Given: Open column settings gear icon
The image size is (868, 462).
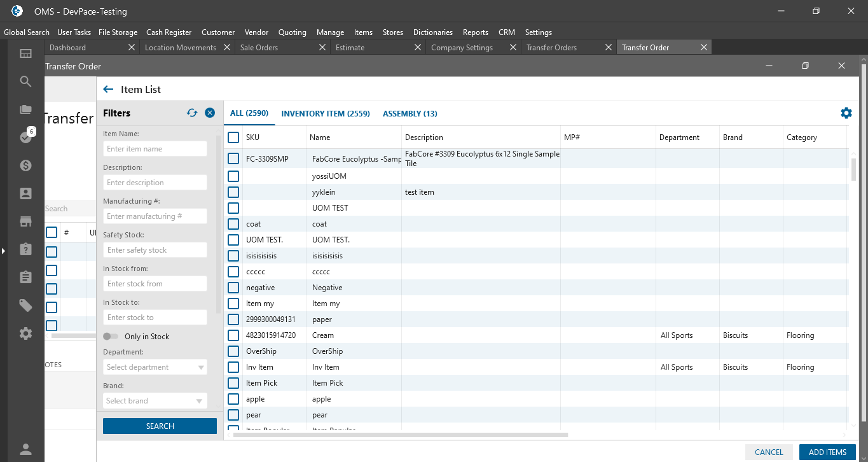Looking at the screenshot, I should (846, 113).
